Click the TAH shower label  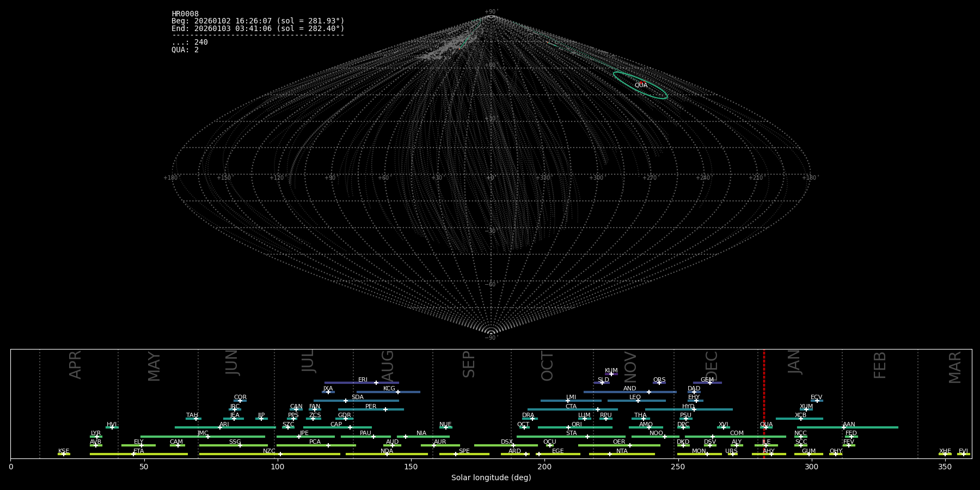point(192,415)
